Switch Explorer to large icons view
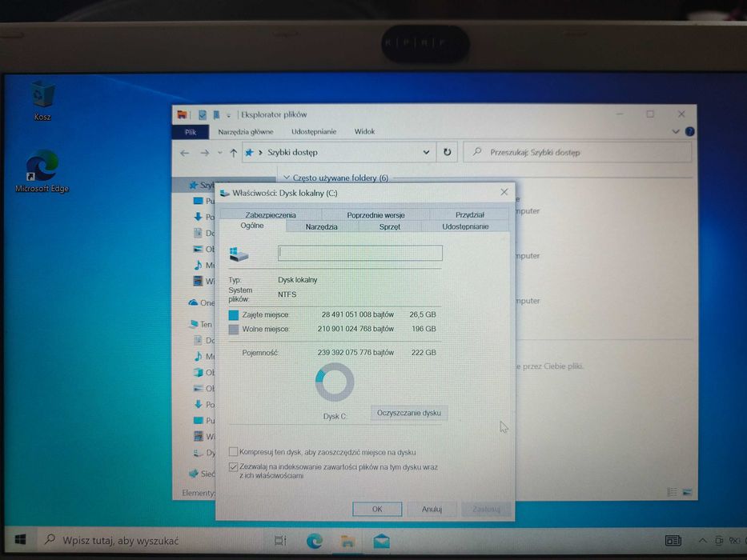 (x=687, y=492)
